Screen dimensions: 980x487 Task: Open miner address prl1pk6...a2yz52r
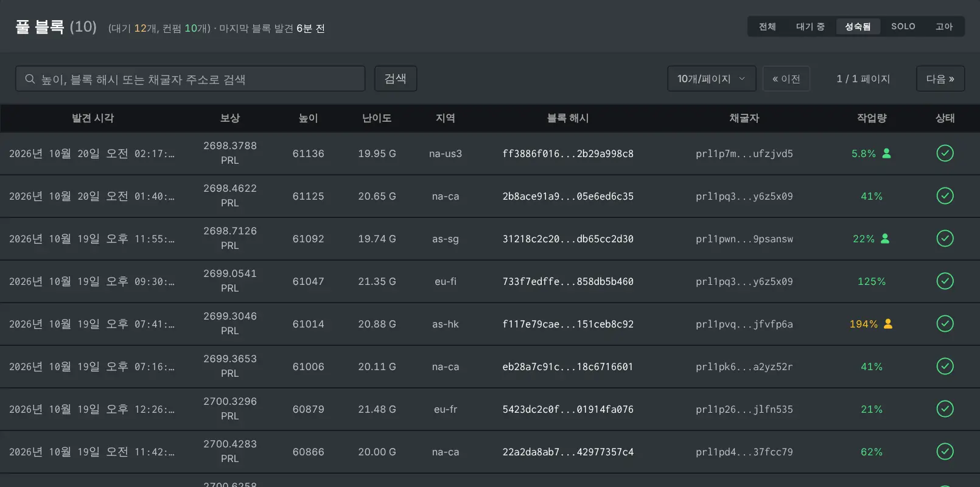[x=744, y=367]
